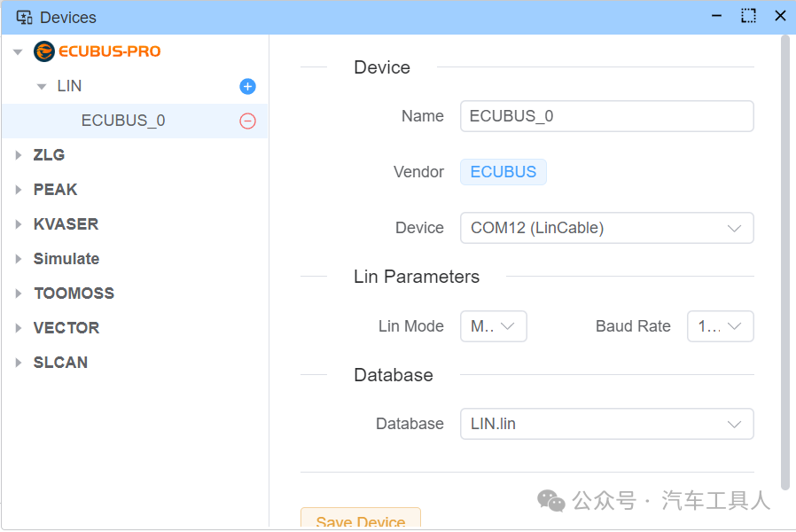The height and width of the screenshot is (532, 796).
Task: Remove ECUBUS_0 using the red minus icon
Action: (x=248, y=120)
